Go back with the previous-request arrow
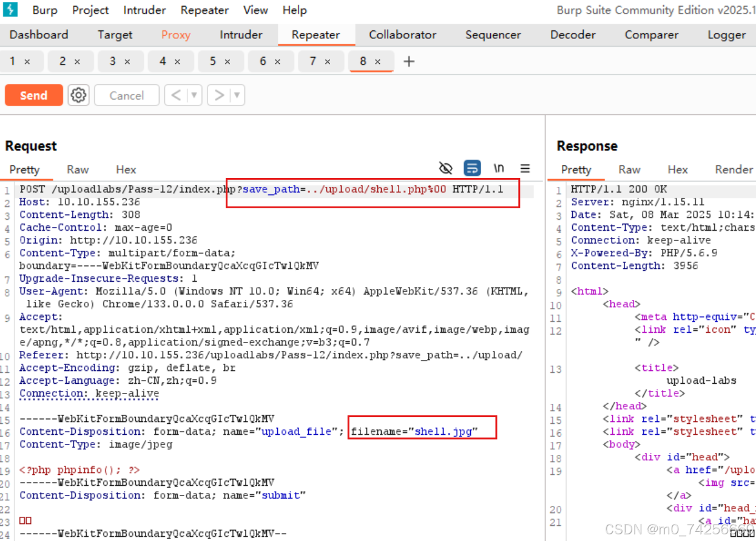756x541 pixels. point(176,95)
